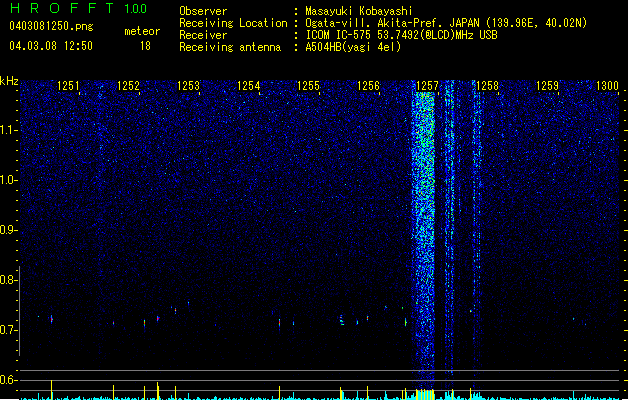The image size is (629, 400).
Task: Click the Observer label
Action: coord(203,11)
